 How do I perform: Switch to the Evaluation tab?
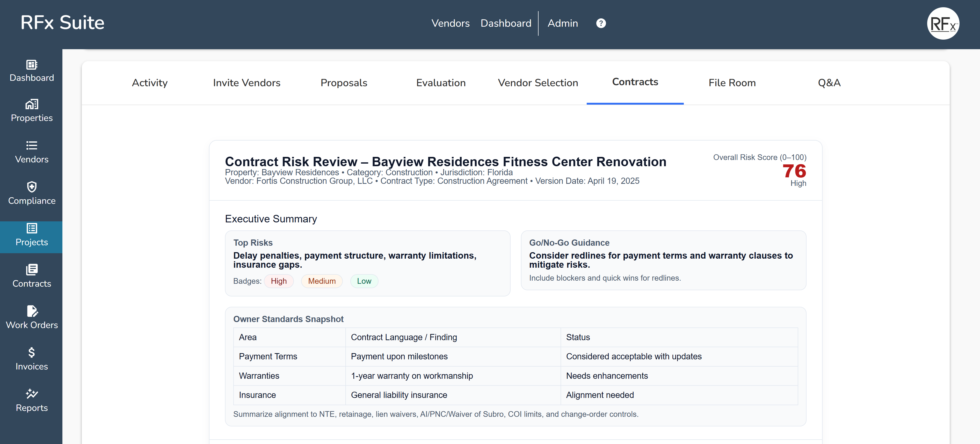440,83
